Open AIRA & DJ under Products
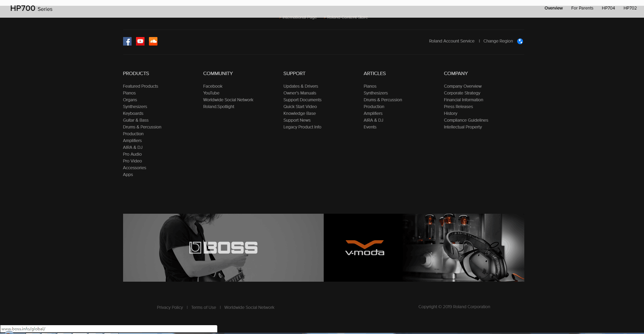Image resolution: width=644 pixels, height=334 pixels. [133, 147]
